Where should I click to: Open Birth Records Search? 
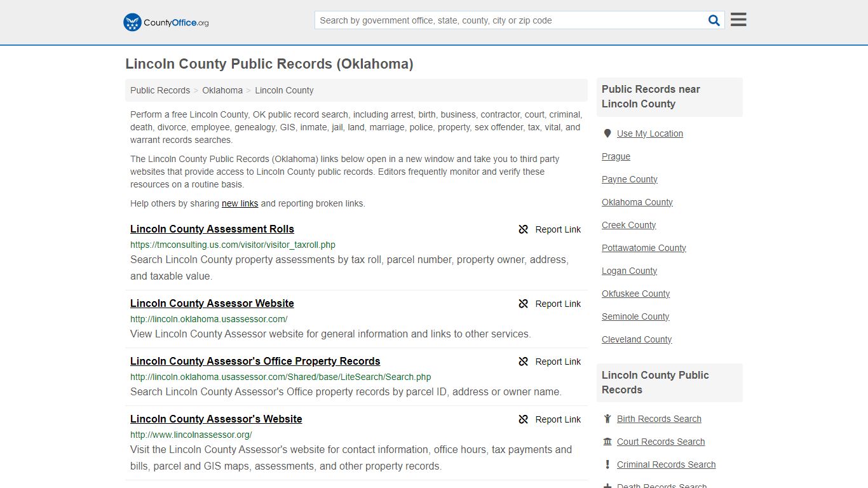point(659,419)
